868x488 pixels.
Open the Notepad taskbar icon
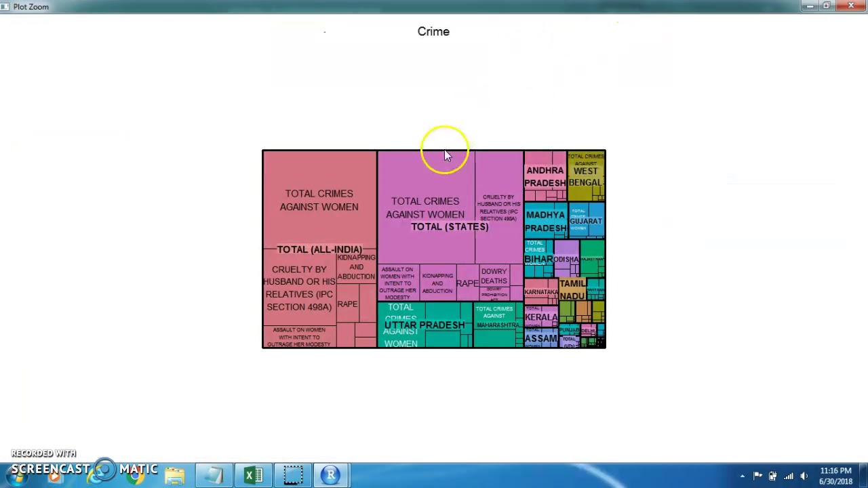click(215, 475)
